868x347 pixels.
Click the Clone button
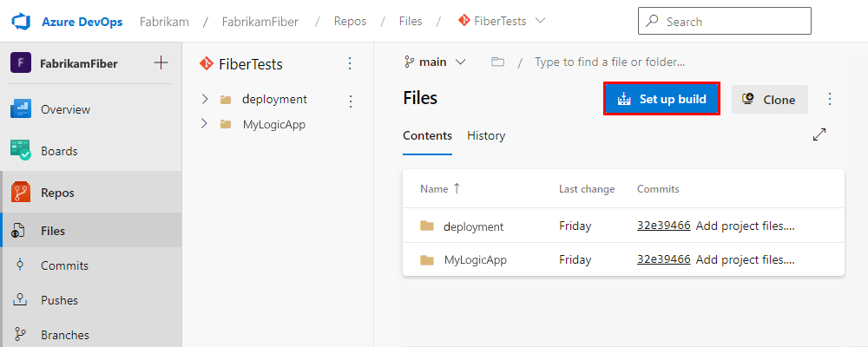(769, 99)
